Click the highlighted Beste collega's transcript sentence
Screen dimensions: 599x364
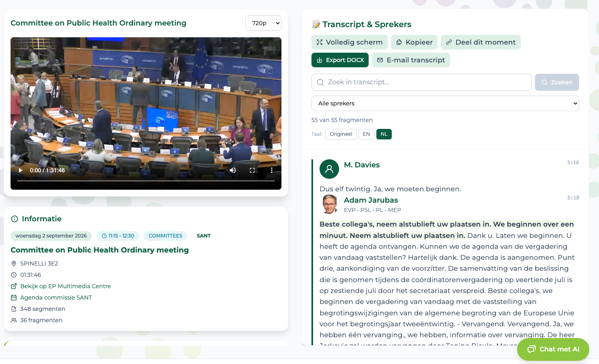click(x=447, y=230)
